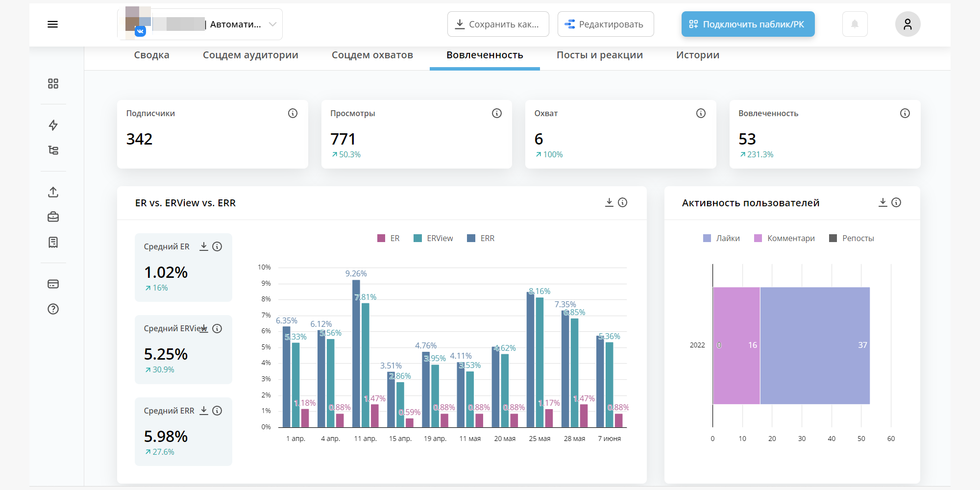Viewport: 980px width, 490px height.
Task: Switch to the Соцдем аудитории tab
Action: 250,55
